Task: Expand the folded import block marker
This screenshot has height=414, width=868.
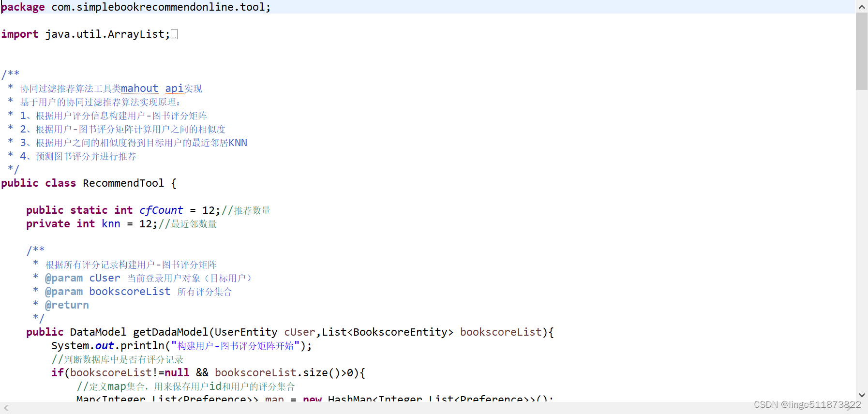Action: click(174, 34)
